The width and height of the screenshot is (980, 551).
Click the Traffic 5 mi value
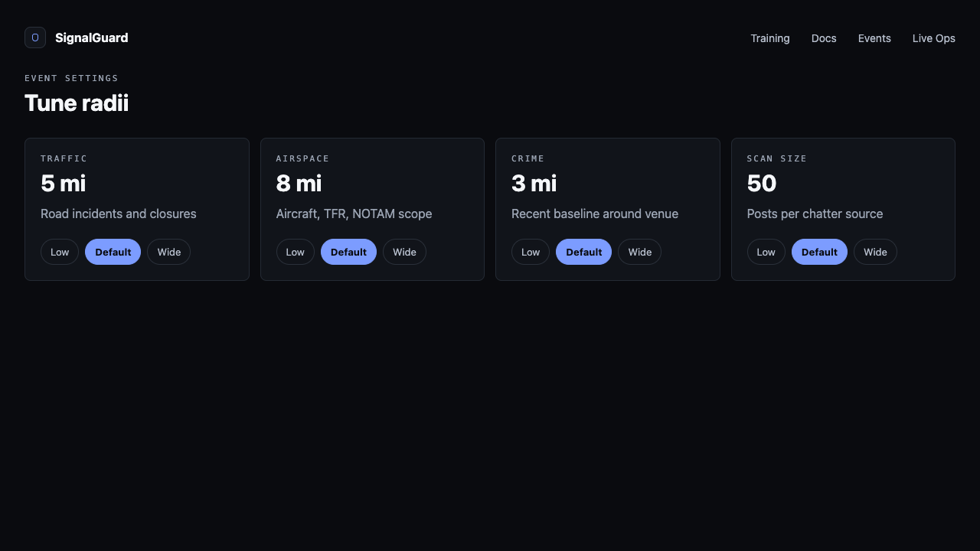(x=63, y=184)
